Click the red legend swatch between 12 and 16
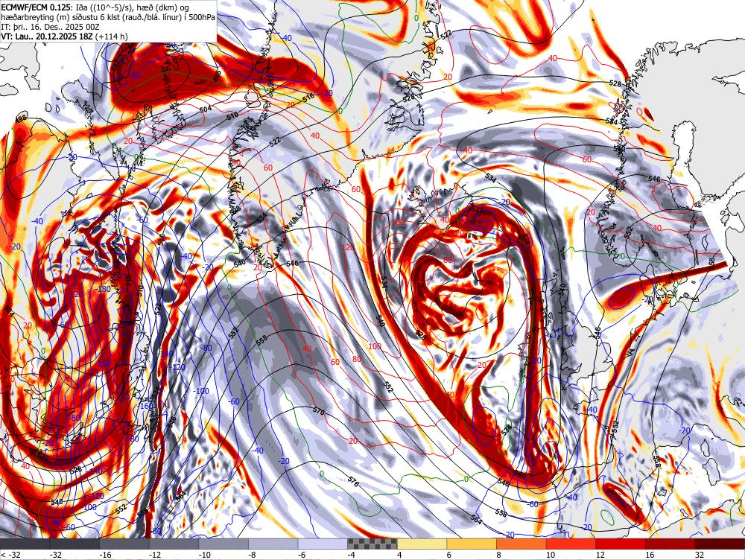The height and width of the screenshot is (560, 745). pos(621,544)
